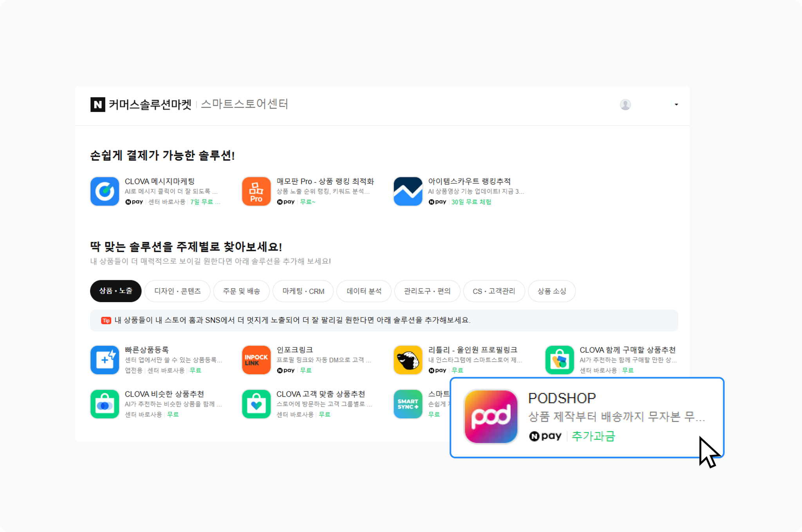Open the PODSHOP pod logo icon
The height and width of the screenshot is (532, 802).
[x=491, y=417]
